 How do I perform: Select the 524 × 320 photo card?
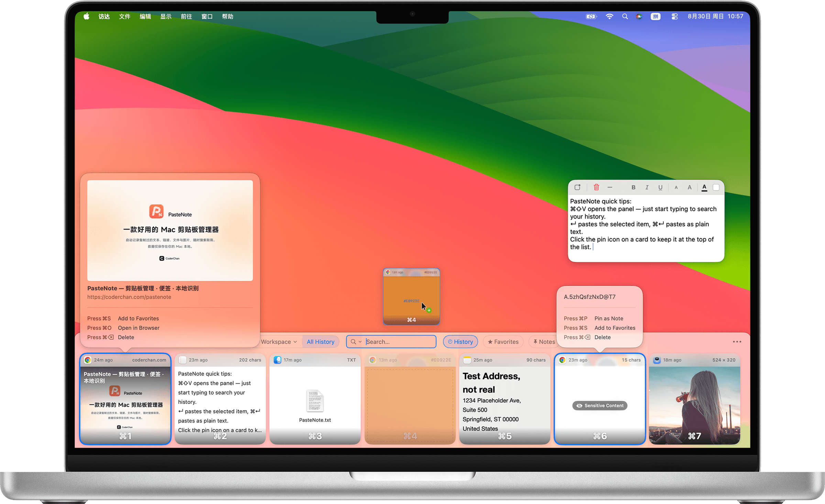(695, 399)
